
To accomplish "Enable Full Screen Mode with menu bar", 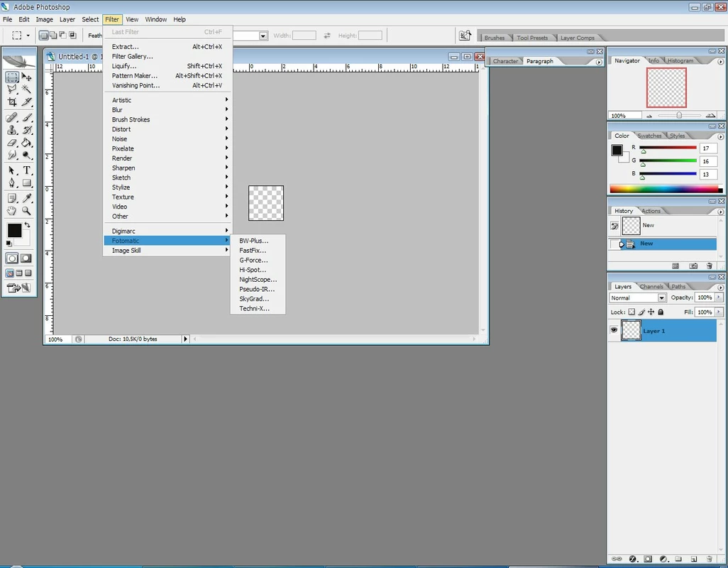I will coord(19,273).
